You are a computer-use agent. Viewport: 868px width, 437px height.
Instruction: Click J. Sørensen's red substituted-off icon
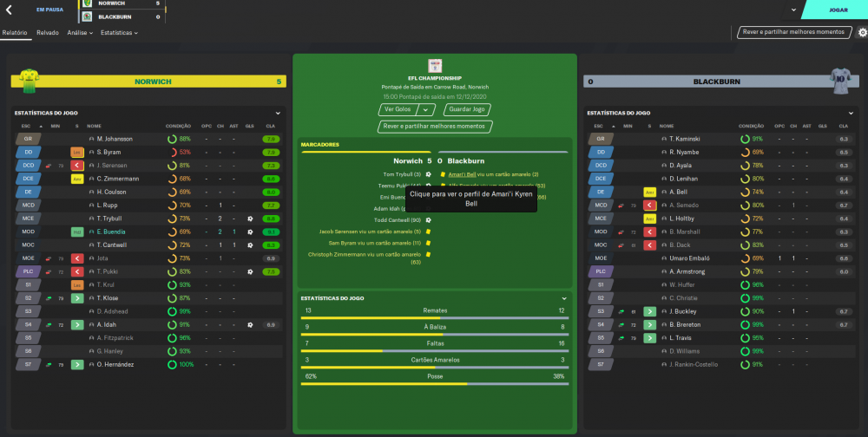tap(77, 166)
